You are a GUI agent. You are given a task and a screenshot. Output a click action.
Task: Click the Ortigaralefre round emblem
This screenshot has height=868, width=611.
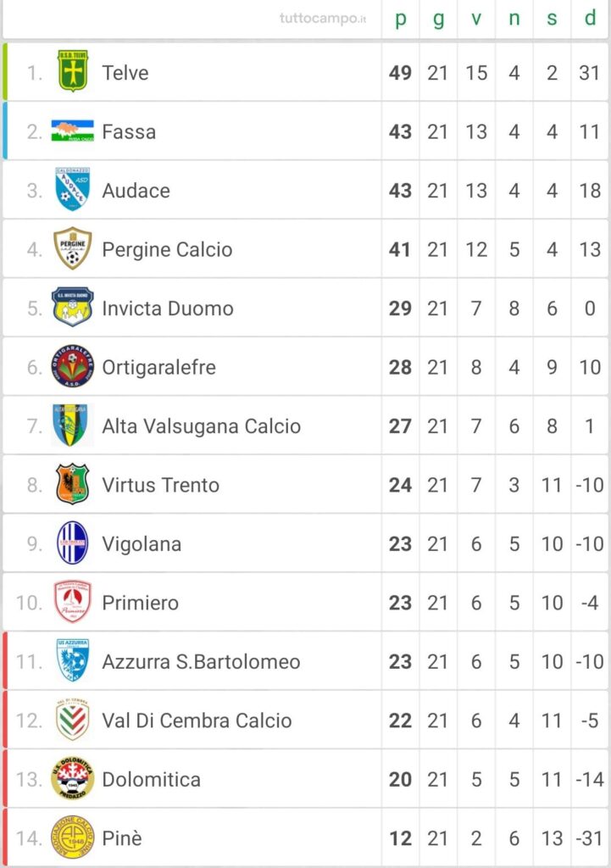pyautogui.click(x=73, y=366)
